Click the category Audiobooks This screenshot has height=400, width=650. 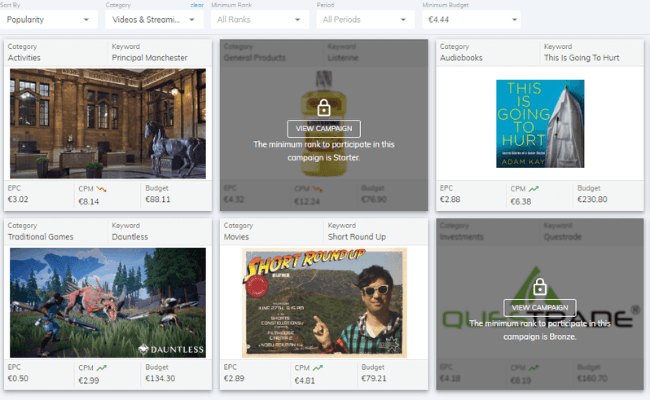pyautogui.click(x=461, y=58)
